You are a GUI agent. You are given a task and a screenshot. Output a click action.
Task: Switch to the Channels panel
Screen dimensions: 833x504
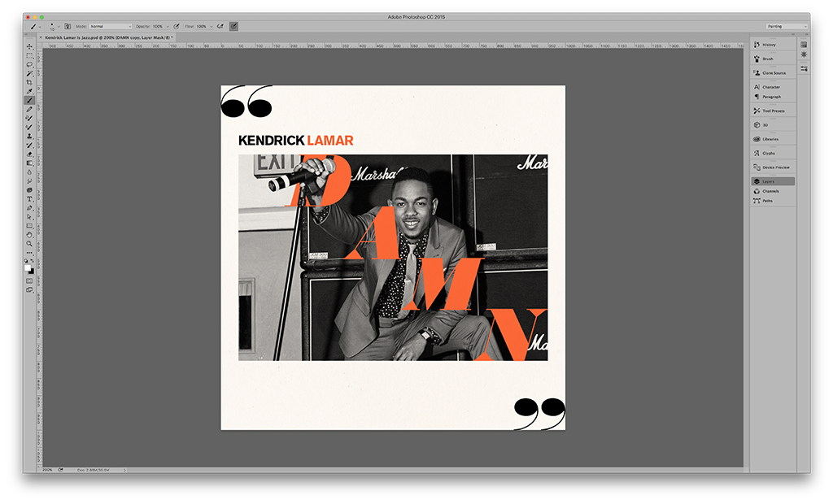pyautogui.click(x=773, y=191)
